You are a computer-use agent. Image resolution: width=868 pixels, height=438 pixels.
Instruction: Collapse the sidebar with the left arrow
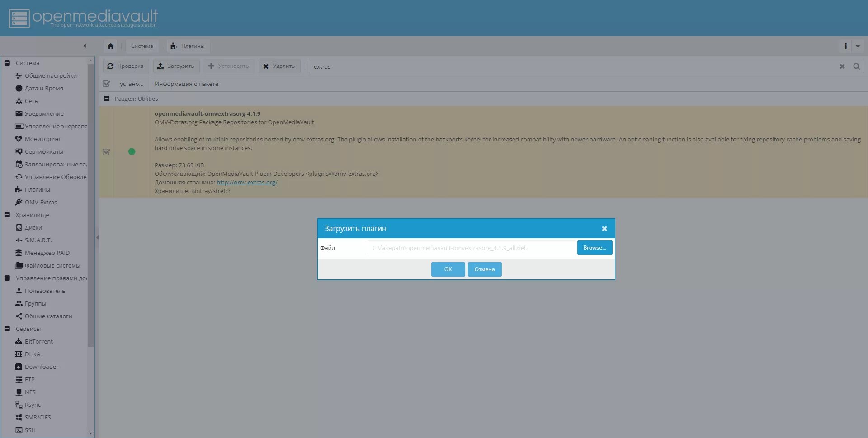pos(85,46)
